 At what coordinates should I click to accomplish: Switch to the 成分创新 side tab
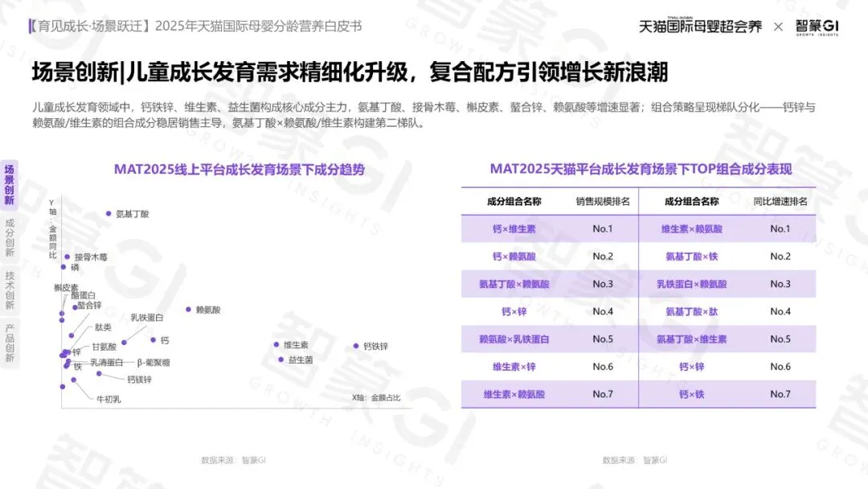point(10,237)
